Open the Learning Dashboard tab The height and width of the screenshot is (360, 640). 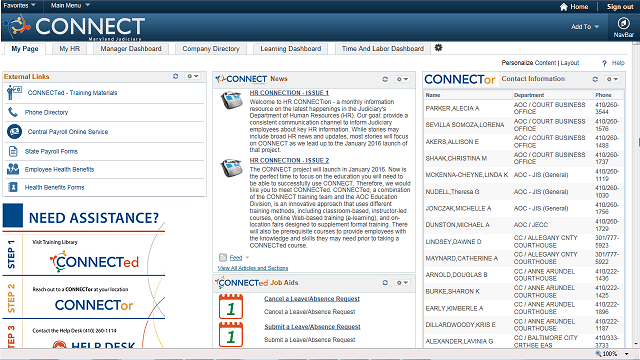(291, 49)
